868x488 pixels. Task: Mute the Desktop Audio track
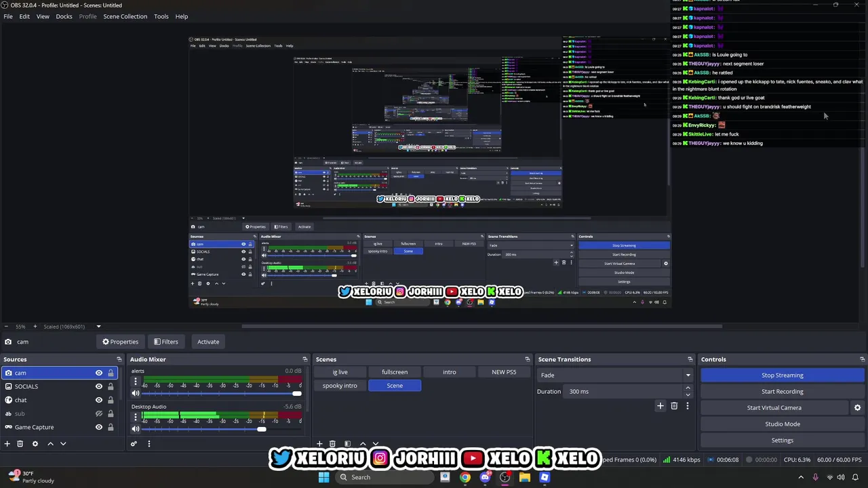pyautogui.click(x=136, y=428)
